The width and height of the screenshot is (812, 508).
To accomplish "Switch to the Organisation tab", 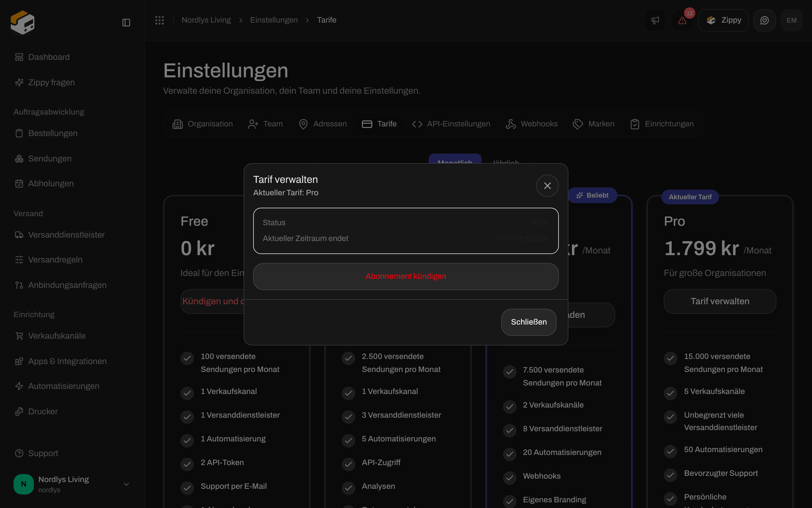I will [202, 124].
